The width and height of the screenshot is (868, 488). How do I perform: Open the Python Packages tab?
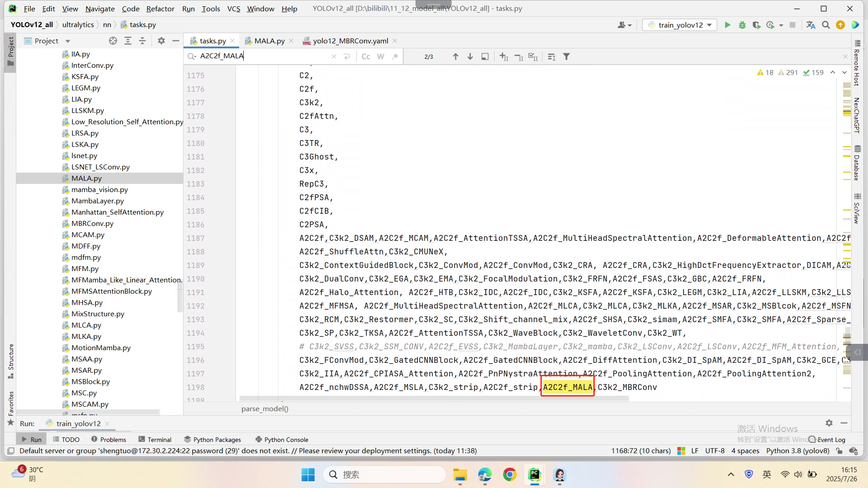(x=212, y=439)
